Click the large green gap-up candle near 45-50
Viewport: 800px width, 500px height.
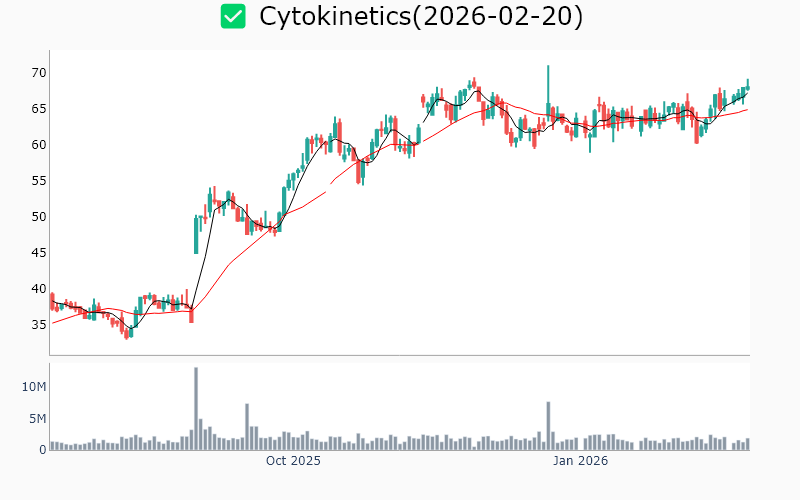click(196, 234)
